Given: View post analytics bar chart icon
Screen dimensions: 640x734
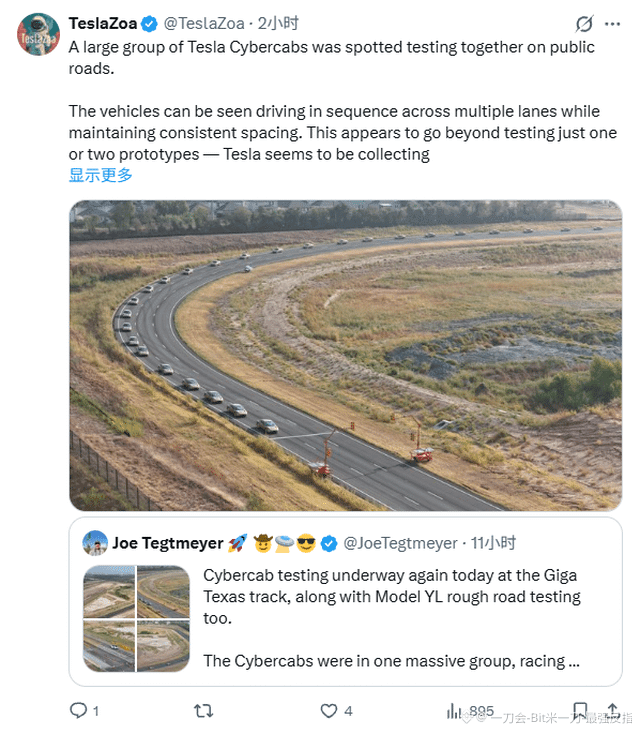Looking at the screenshot, I should click(454, 711).
